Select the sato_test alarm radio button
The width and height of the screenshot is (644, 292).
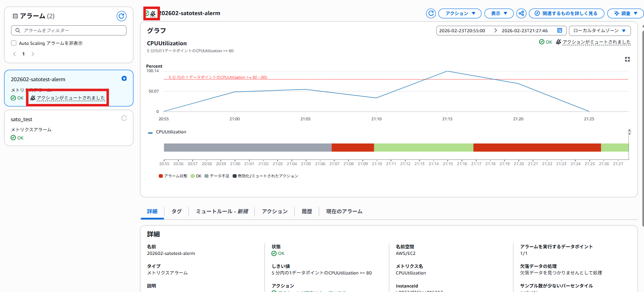(124, 118)
